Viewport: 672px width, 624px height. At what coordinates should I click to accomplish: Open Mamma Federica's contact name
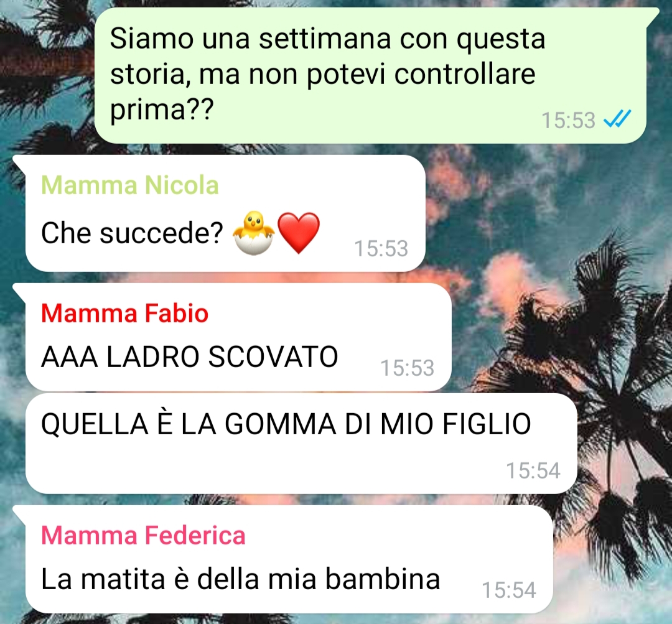pyautogui.click(x=143, y=535)
